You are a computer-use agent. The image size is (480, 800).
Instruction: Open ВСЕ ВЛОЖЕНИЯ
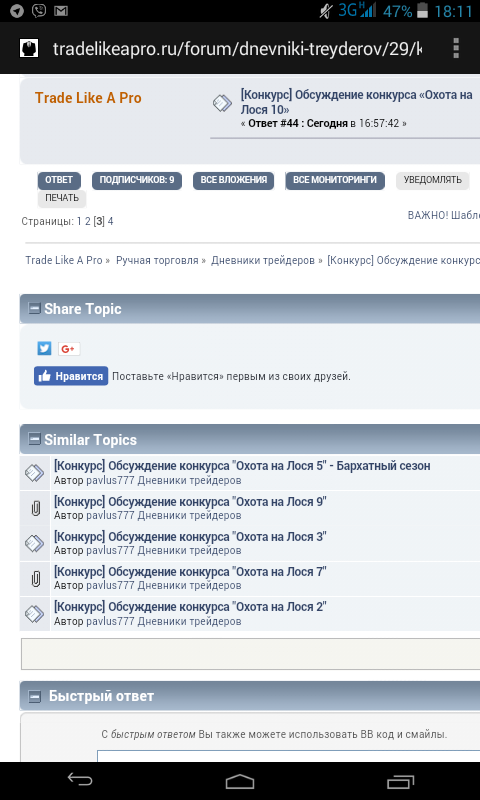click(x=234, y=181)
